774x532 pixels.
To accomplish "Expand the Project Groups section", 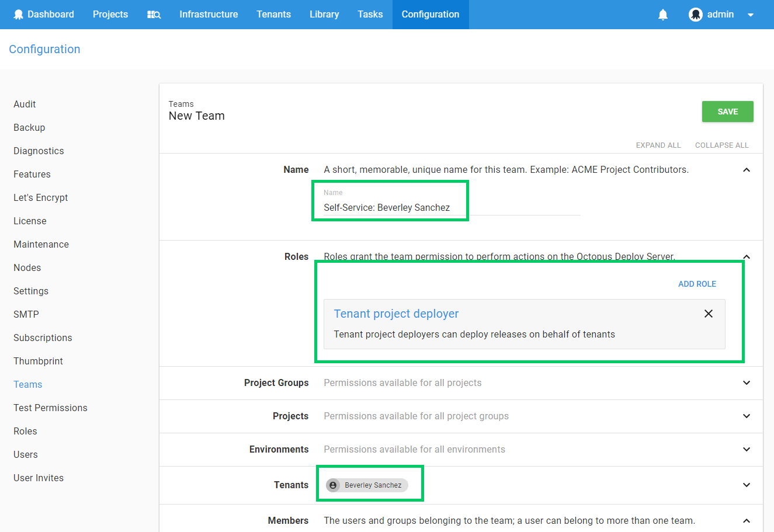I will coord(746,383).
